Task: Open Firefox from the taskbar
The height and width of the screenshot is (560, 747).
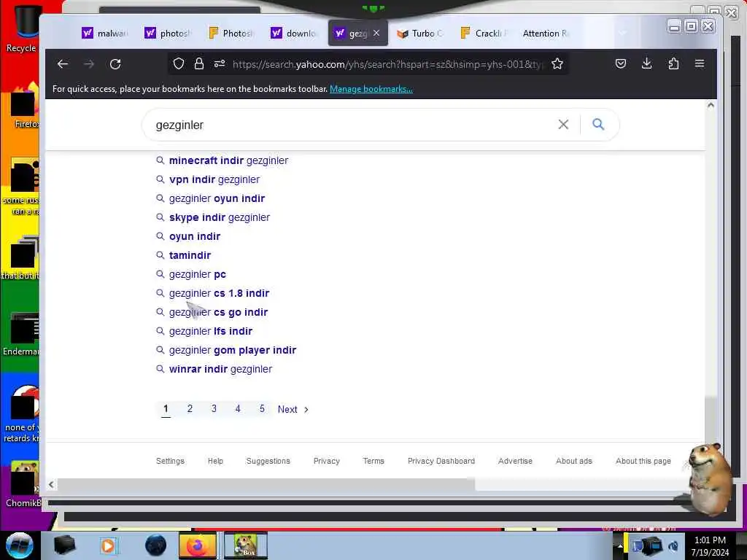Action: click(197, 545)
